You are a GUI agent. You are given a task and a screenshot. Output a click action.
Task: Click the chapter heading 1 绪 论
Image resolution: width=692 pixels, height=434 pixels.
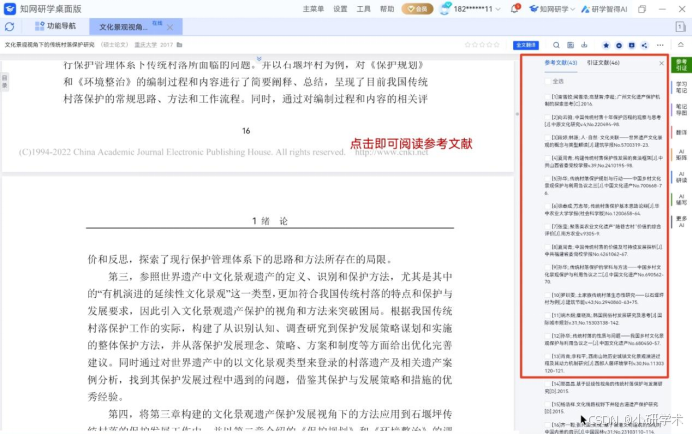point(270,221)
